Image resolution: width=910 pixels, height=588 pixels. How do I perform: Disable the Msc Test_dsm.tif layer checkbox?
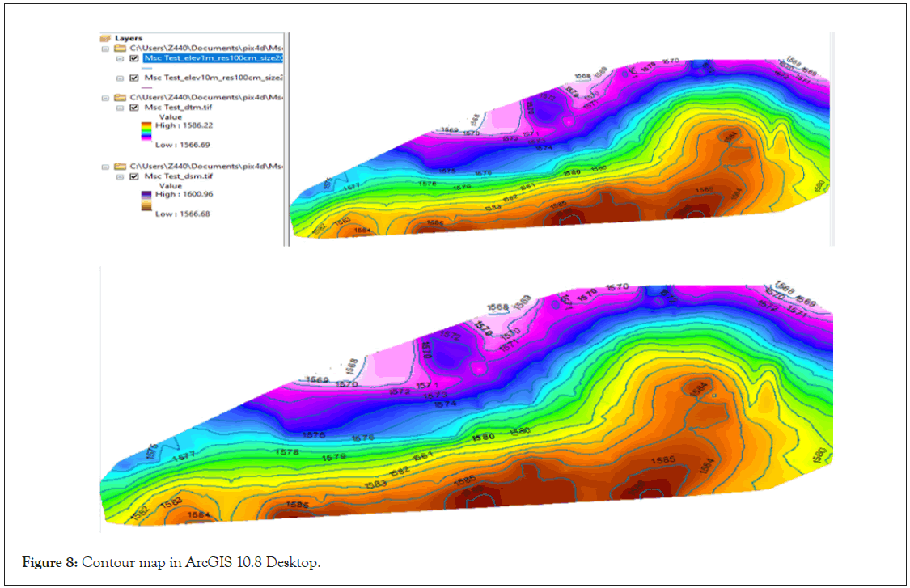[134, 176]
